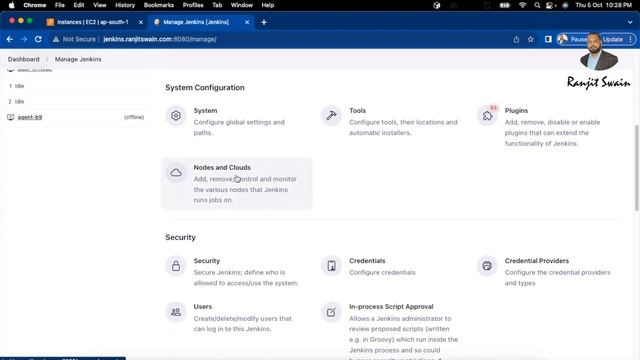The width and height of the screenshot is (640, 360).
Task: Click the Manage Jenkins breadcrumb
Action: coord(78,59)
